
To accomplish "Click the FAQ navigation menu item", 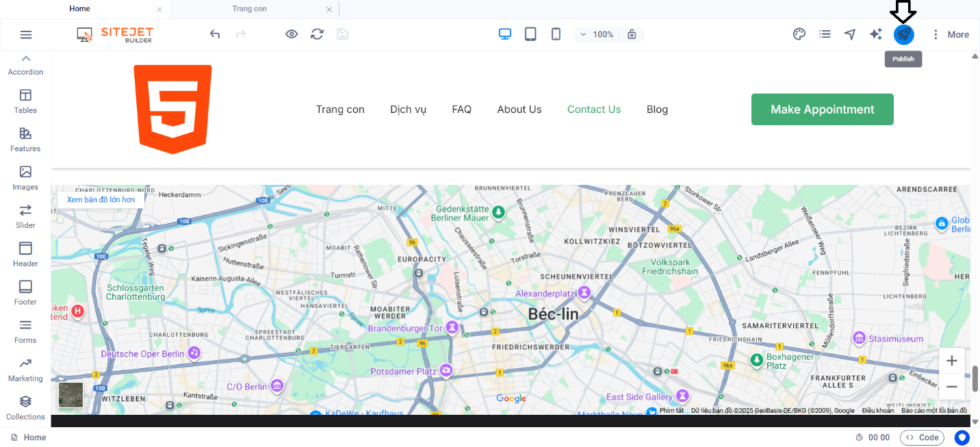I will [461, 110].
